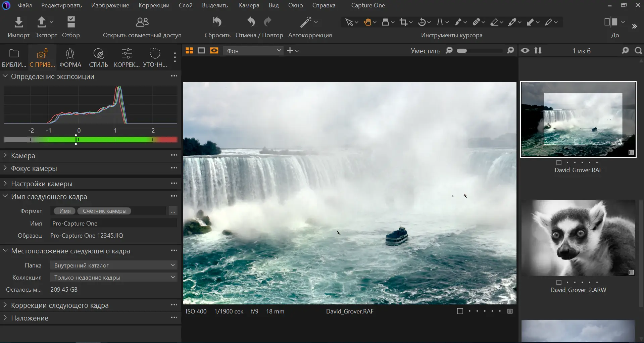644x343 pixels.
Task: Switch to single image viewer mode
Action: [x=201, y=50]
